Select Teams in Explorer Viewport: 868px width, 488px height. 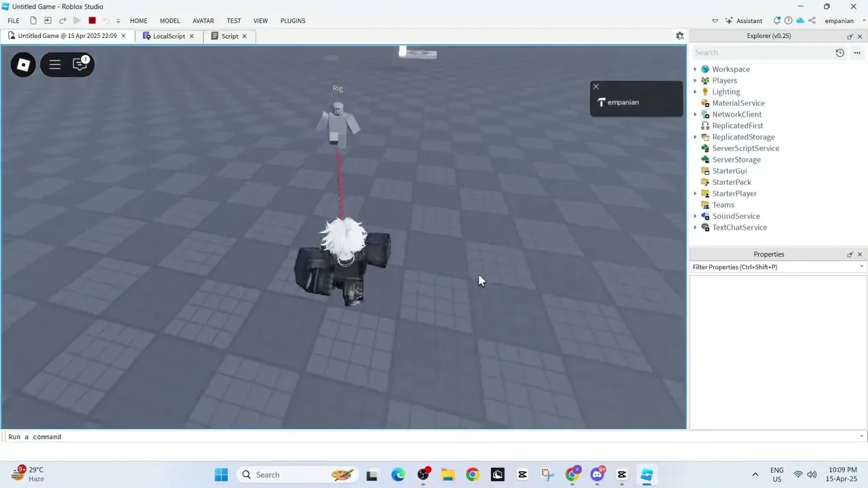click(x=723, y=205)
